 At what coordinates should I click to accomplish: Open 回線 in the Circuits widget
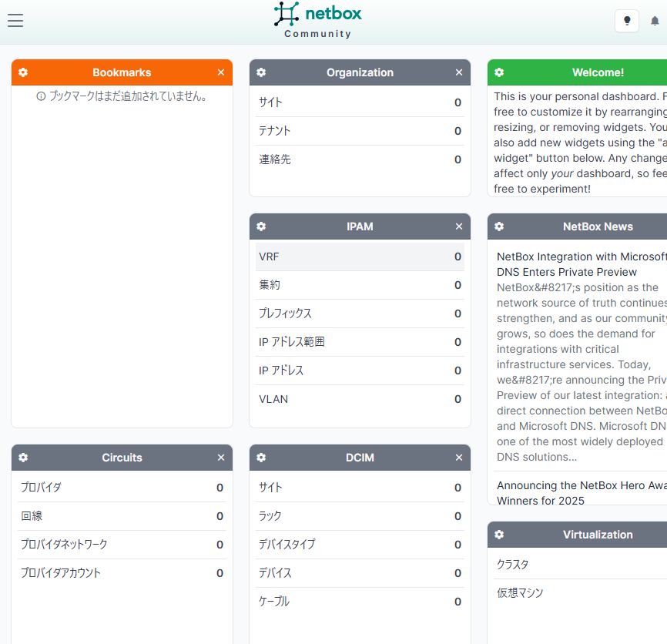tap(122, 516)
